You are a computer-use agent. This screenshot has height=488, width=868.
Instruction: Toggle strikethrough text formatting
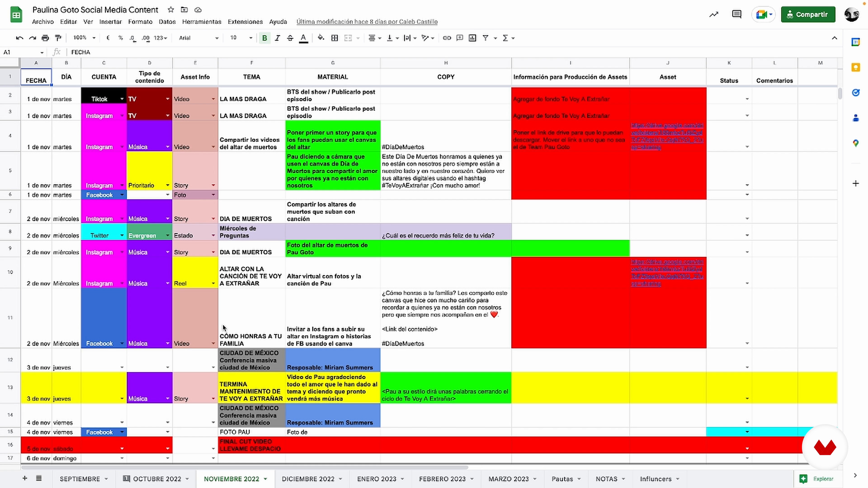click(x=290, y=38)
